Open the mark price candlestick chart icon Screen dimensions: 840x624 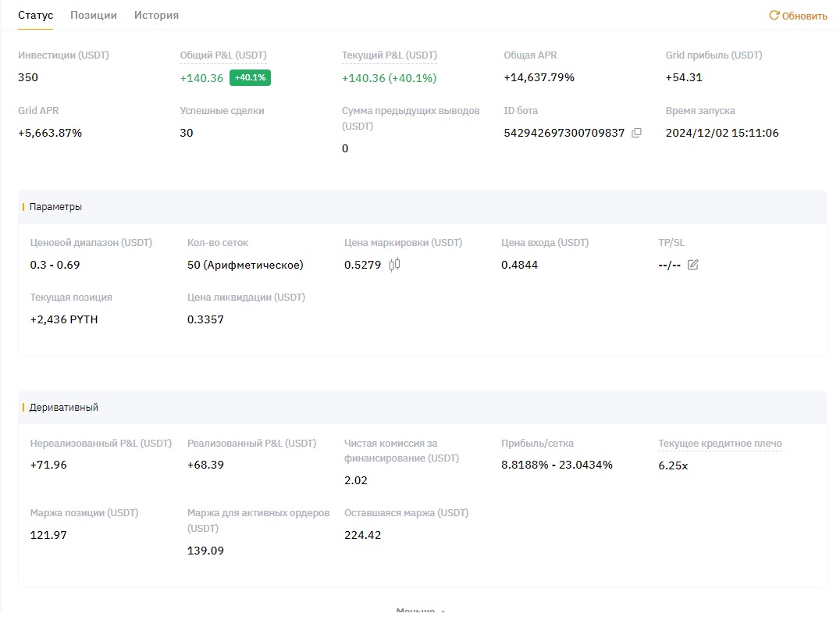(394, 265)
